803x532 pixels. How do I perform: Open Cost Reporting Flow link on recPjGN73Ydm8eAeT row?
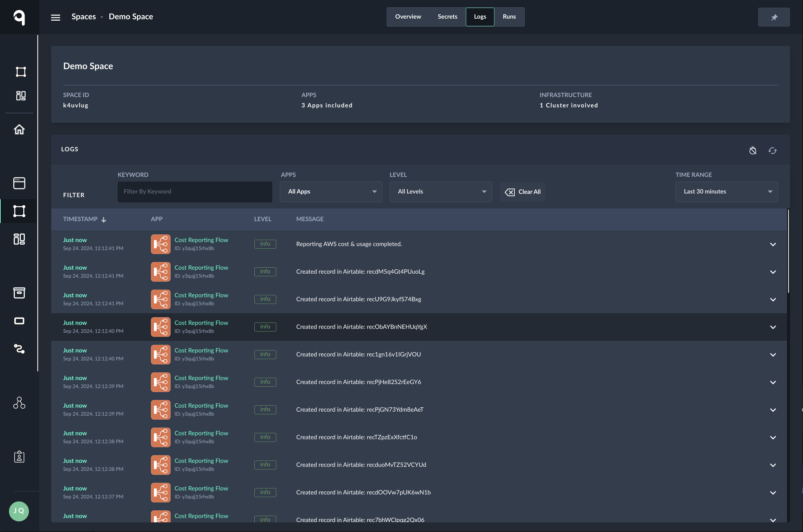pyautogui.click(x=201, y=405)
